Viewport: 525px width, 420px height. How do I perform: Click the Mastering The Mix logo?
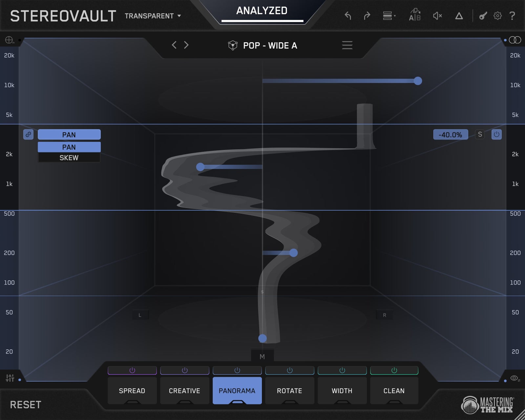488,405
